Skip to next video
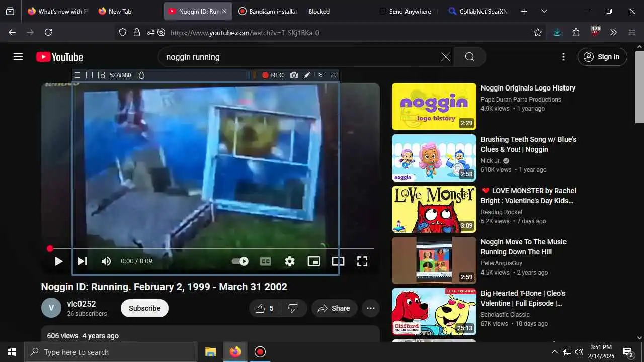The image size is (644, 362). [83, 261]
